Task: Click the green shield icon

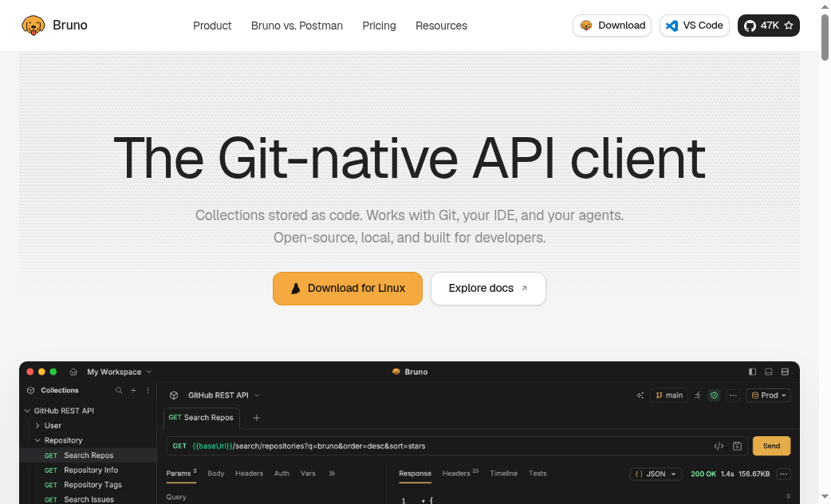Action: 715,396
